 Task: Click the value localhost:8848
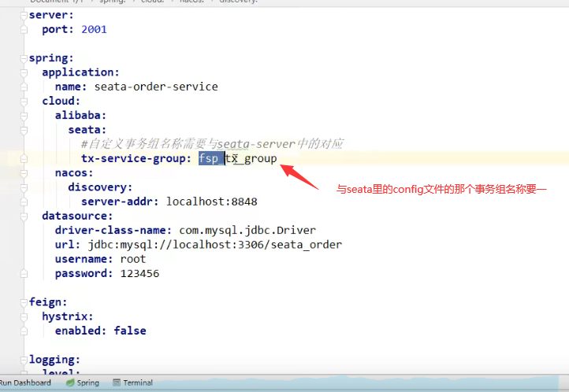point(211,202)
